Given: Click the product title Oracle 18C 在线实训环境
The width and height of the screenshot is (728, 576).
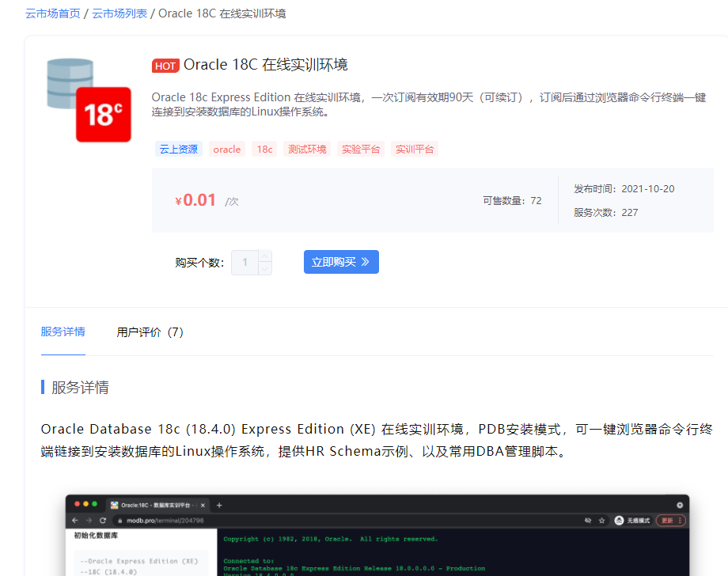Looking at the screenshot, I should [x=266, y=65].
